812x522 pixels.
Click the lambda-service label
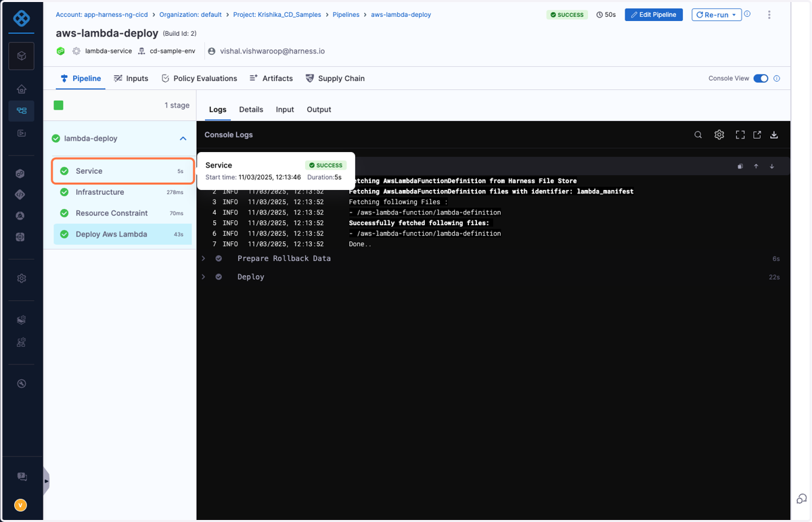point(108,51)
